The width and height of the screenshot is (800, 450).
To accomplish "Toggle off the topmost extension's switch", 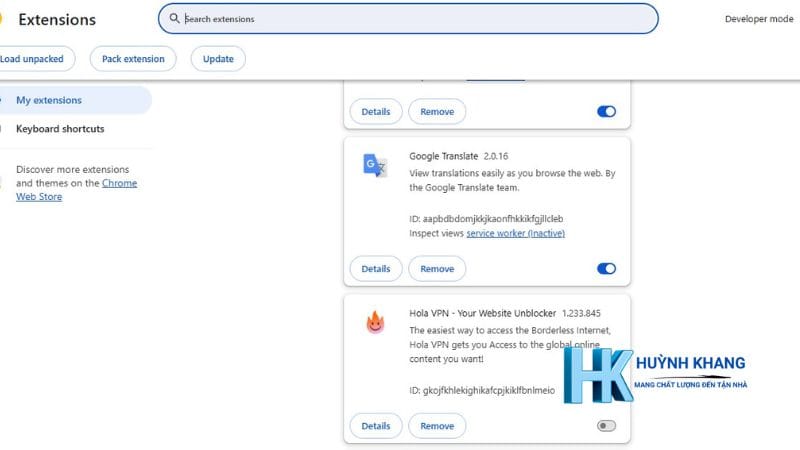I will (x=606, y=111).
